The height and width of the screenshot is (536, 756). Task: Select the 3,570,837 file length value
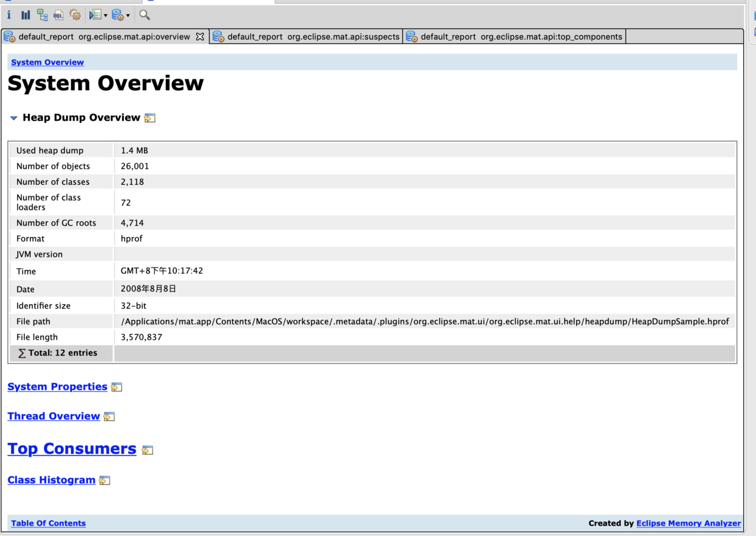coord(141,337)
